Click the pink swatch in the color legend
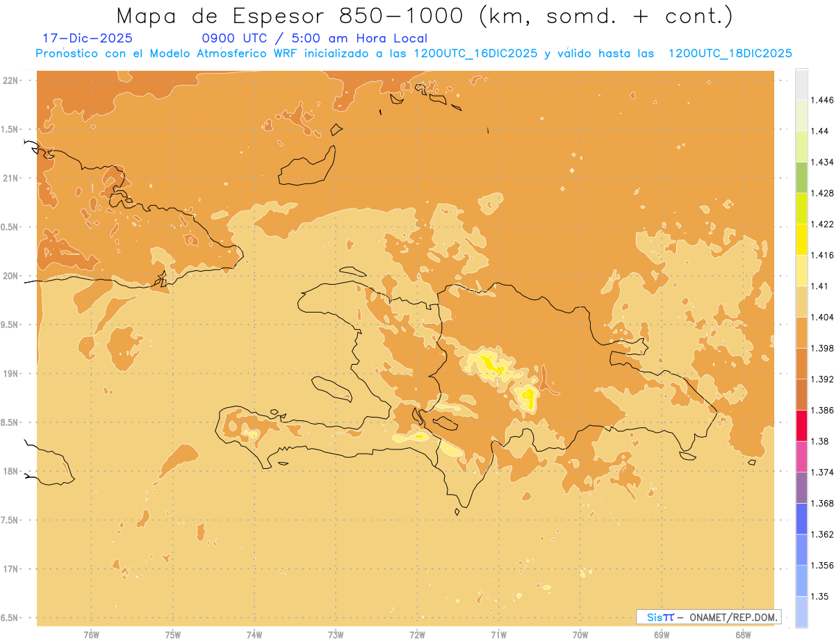This screenshot has height=644, width=834. 801,456
